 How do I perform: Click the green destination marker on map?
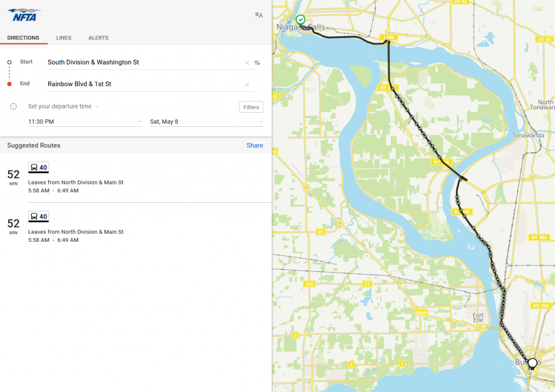tap(301, 20)
